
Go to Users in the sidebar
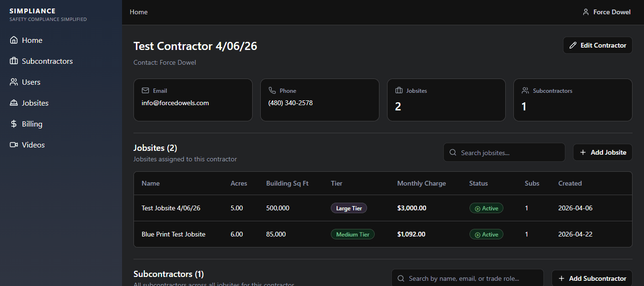61,82
